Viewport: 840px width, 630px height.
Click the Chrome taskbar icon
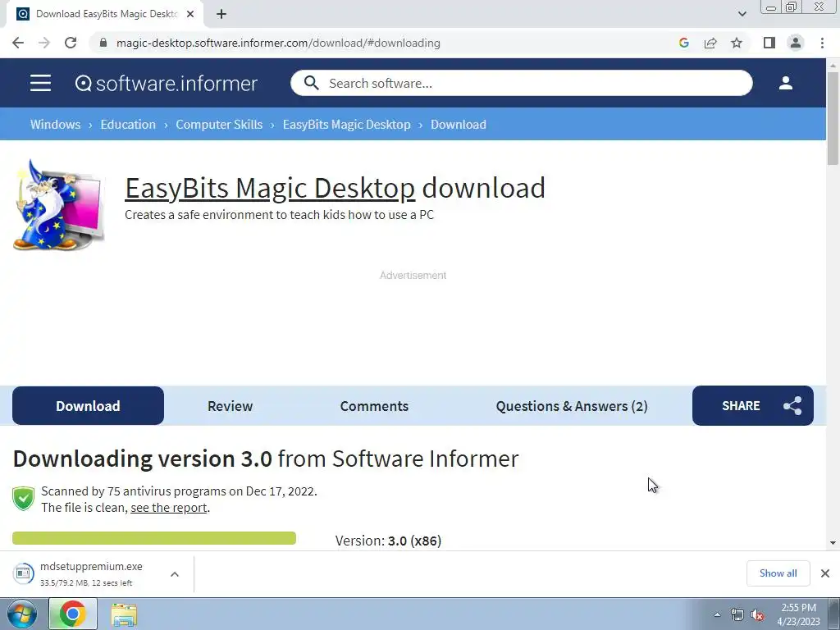pyautogui.click(x=73, y=614)
